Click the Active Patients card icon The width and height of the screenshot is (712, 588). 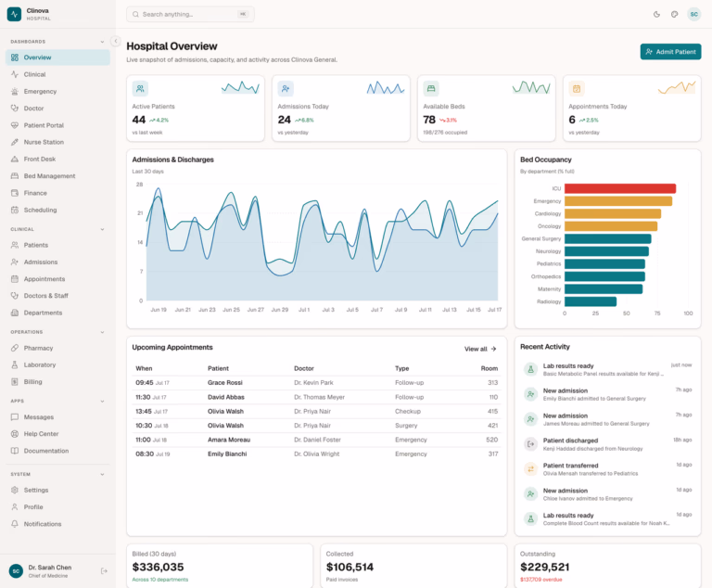coord(140,89)
